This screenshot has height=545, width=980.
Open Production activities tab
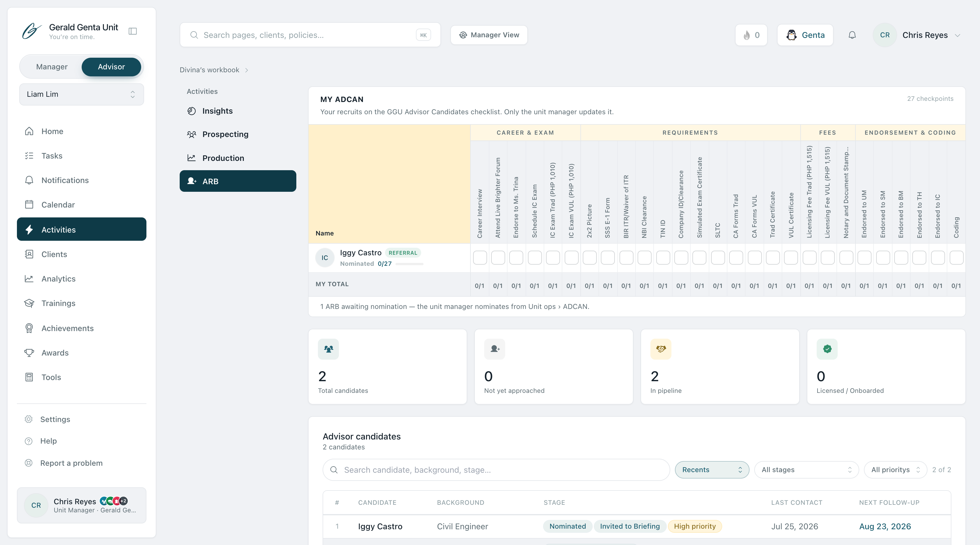(238, 158)
